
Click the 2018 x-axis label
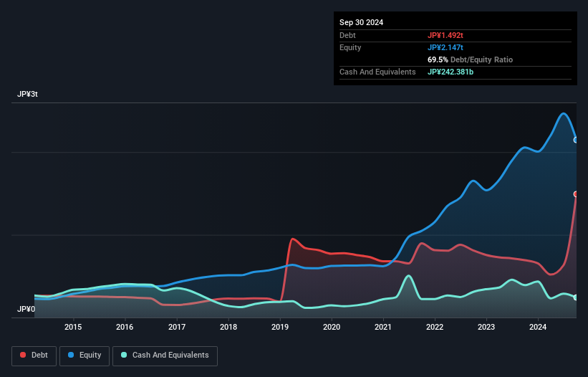[228, 327]
